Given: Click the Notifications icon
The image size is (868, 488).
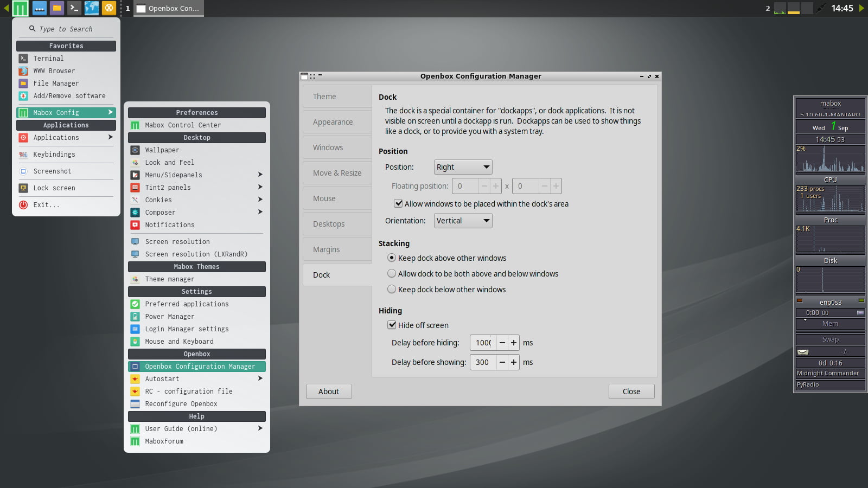Looking at the screenshot, I should coord(135,225).
